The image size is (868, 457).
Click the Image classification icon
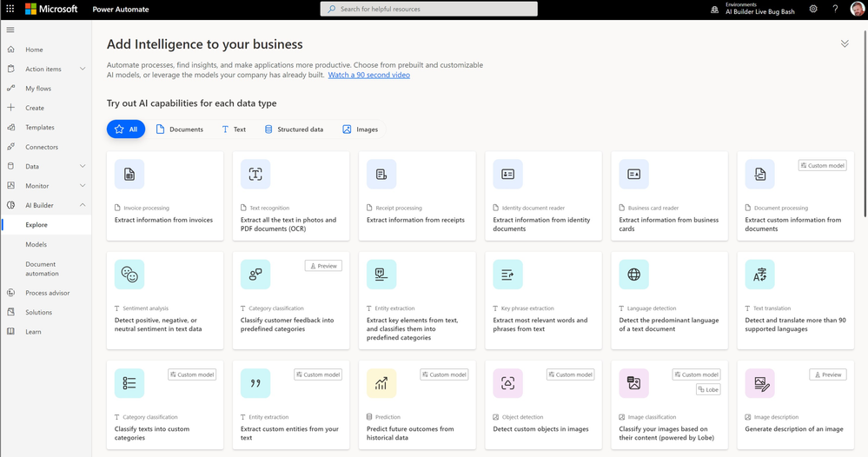click(x=633, y=383)
